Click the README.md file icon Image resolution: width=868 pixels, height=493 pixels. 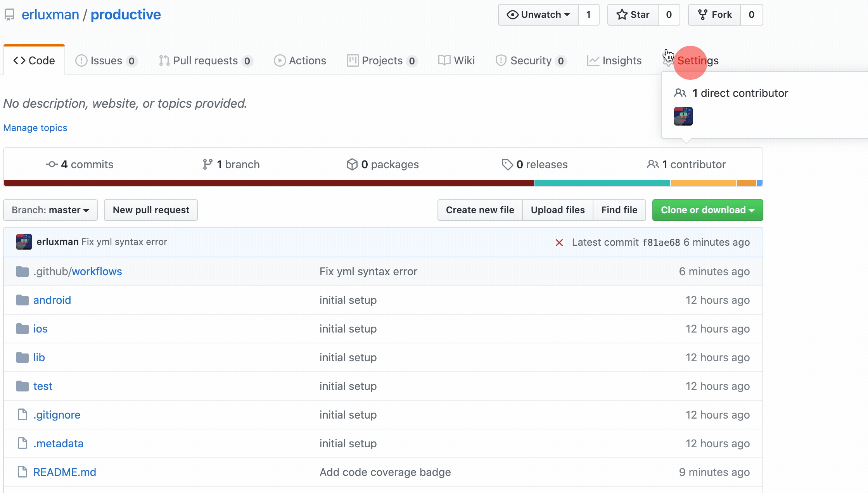click(22, 472)
